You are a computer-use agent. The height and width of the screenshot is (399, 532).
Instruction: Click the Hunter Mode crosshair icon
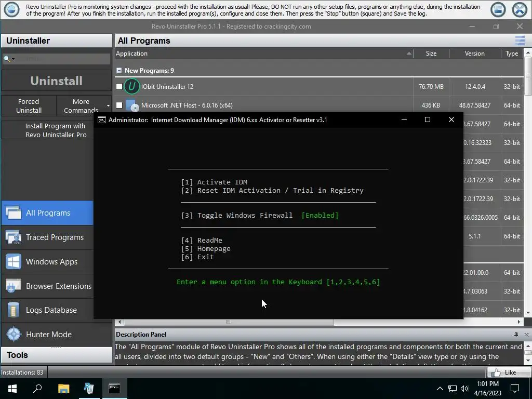tap(14, 334)
